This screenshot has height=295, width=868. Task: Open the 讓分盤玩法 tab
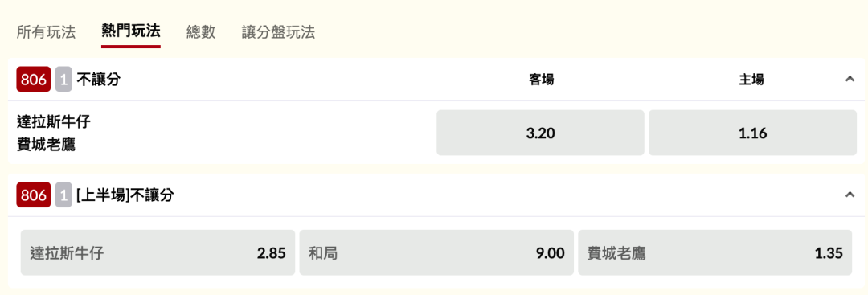click(278, 32)
